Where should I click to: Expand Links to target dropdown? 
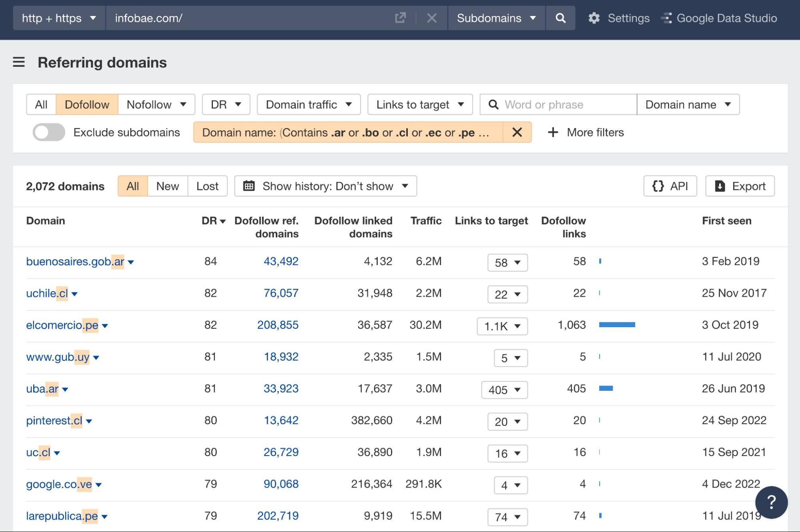point(419,104)
